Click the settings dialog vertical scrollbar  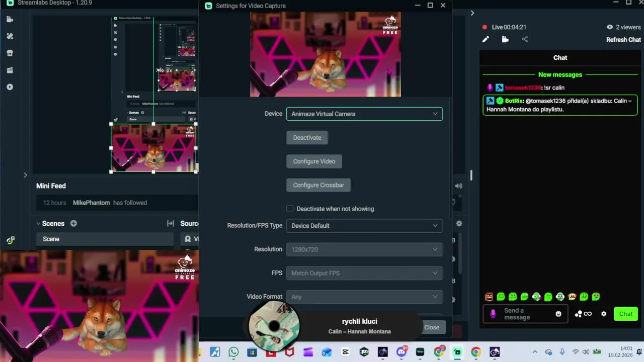pos(451,158)
